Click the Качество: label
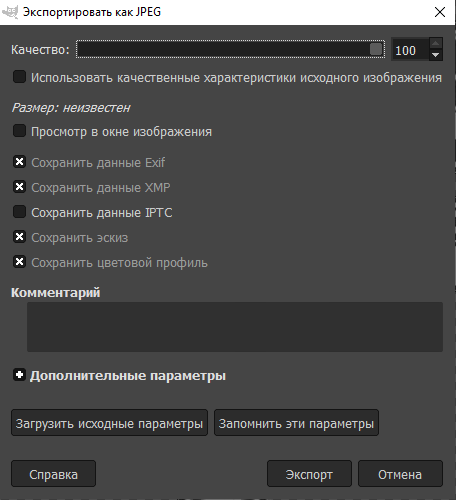Image resolution: width=456 pixels, height=500 pixels. (x=40, y=50)
